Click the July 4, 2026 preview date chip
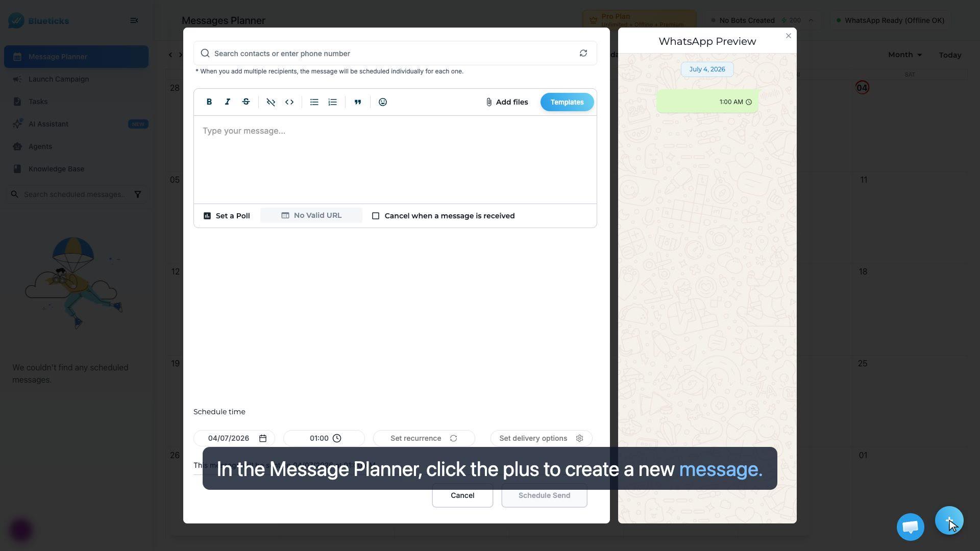This screenshot has height=551, width=980. coord(707,69)
